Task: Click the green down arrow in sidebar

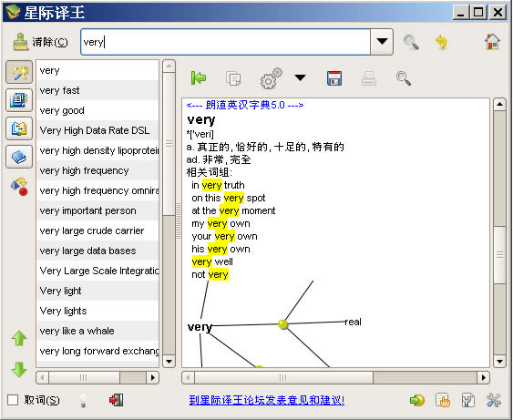Action: (19, 370)
